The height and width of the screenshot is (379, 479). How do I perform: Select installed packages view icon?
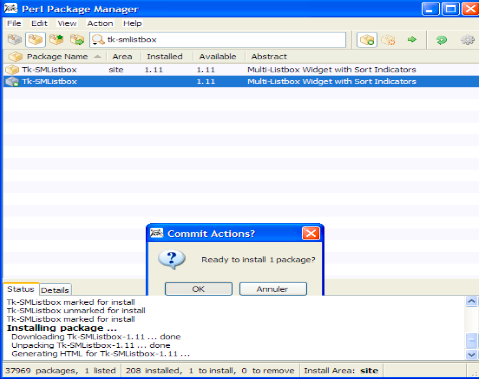[x=35, y=40]
